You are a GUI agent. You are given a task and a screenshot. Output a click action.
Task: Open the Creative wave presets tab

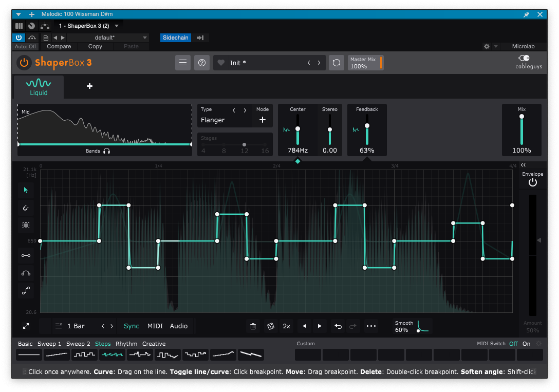coord(154,344)
